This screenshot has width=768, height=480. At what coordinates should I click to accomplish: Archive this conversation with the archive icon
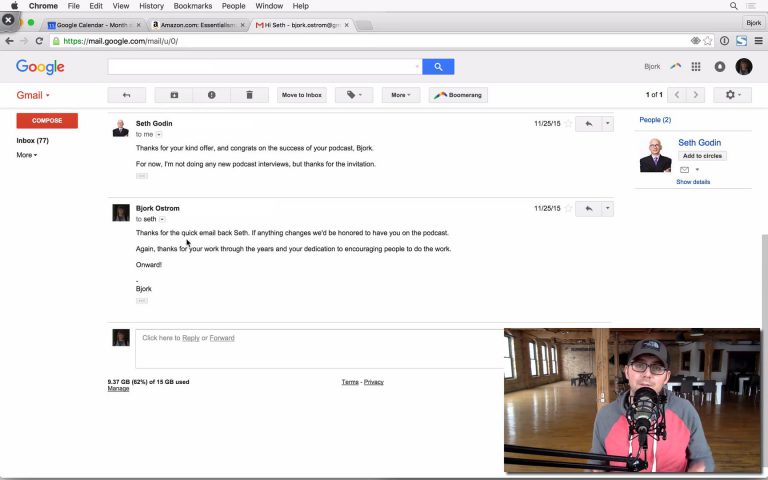click(x=174, y=95)
